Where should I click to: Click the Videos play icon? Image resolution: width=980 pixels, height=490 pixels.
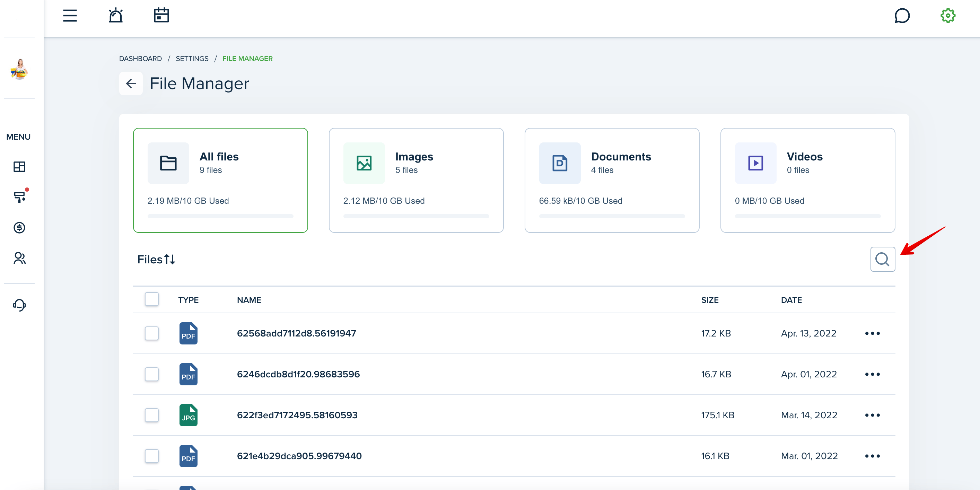pos(755,163)
